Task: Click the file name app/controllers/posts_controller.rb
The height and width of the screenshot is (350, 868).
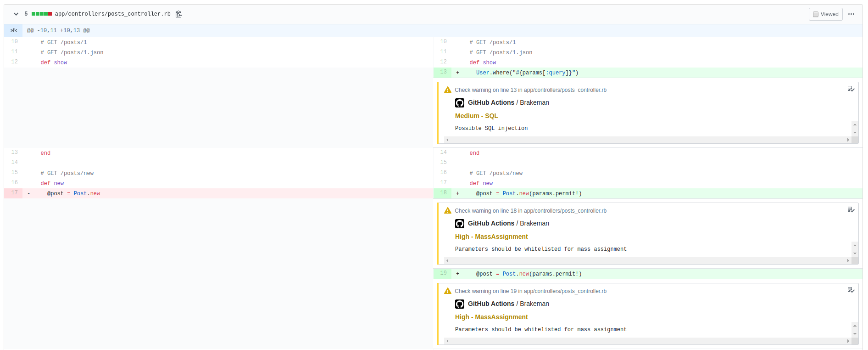Action: coord(113,14)
